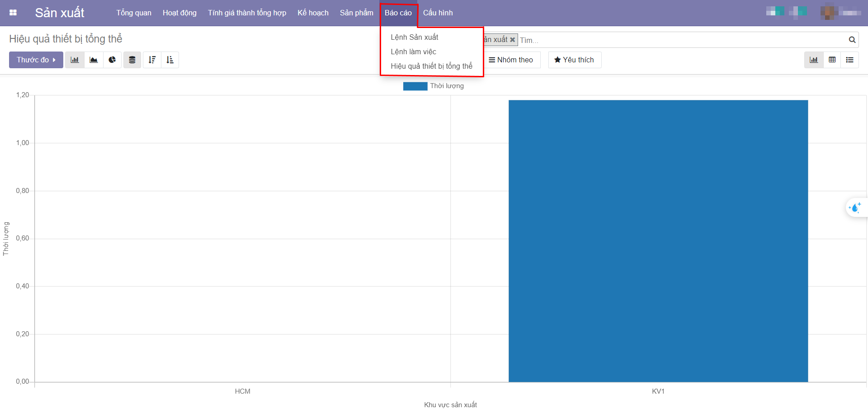Viewport: 868px width, 409px height.
Task: Switch to bar chart mode
Action: coord(75,60)
